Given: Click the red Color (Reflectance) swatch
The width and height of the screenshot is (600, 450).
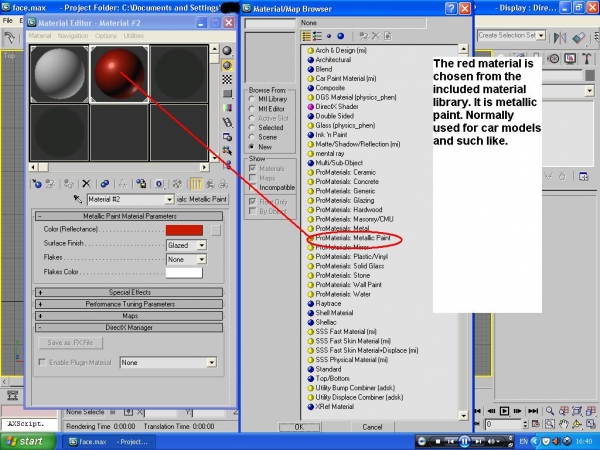Looking at the screenshot, I should 184,230.
